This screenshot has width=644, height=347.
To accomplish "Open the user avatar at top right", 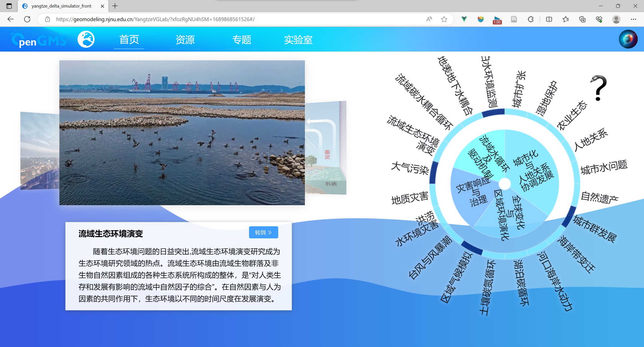I will [x=628, y=39].
